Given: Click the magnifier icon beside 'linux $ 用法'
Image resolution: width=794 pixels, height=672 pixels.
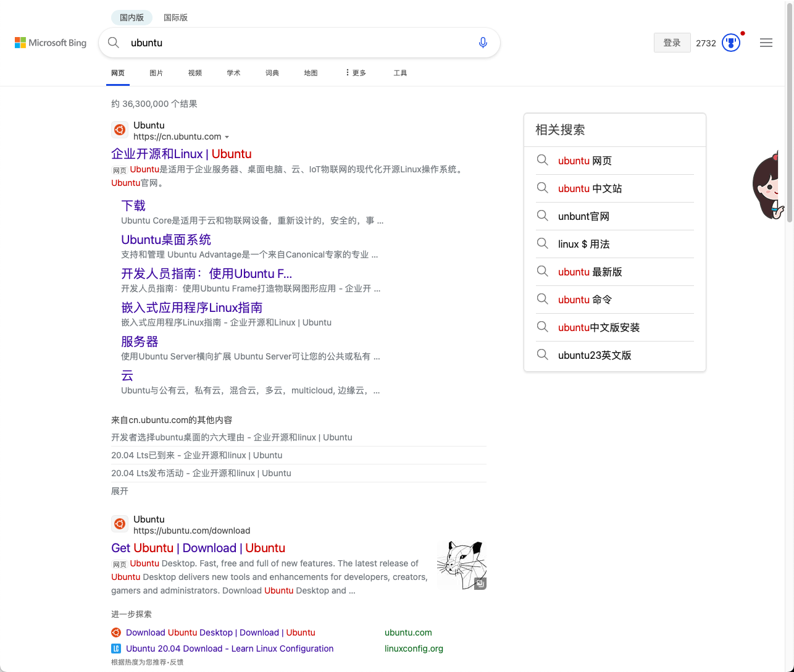Looking at the screenshot, I should 543,244.
